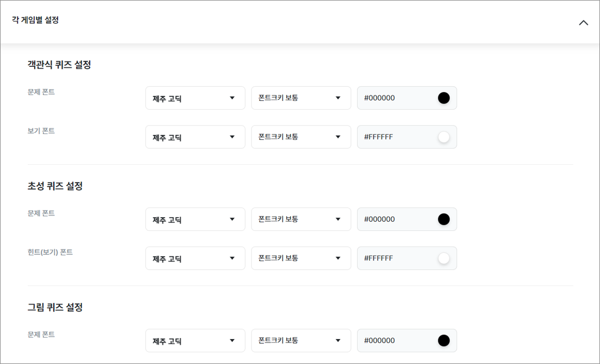Click white swatch for 힌트(보기) 폰트
The height and width of the screenshot is (364, 600).
444,258
